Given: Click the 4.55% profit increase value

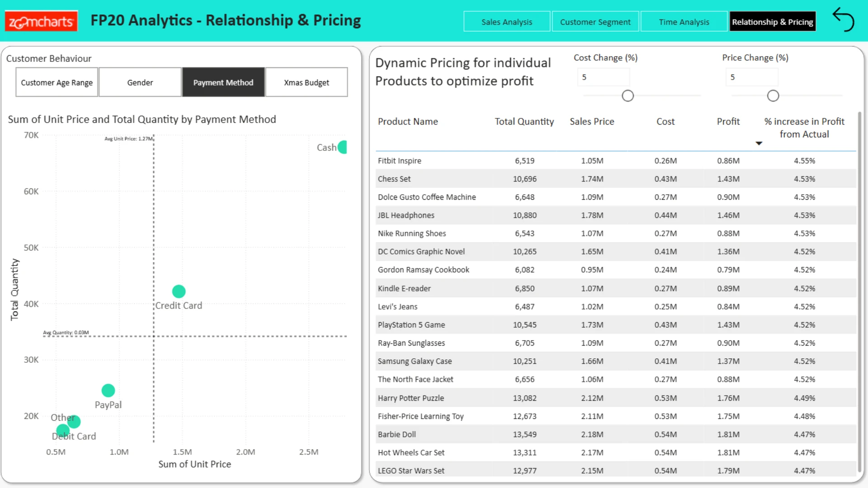Looking at the screenshot, I should coord(804,161).
